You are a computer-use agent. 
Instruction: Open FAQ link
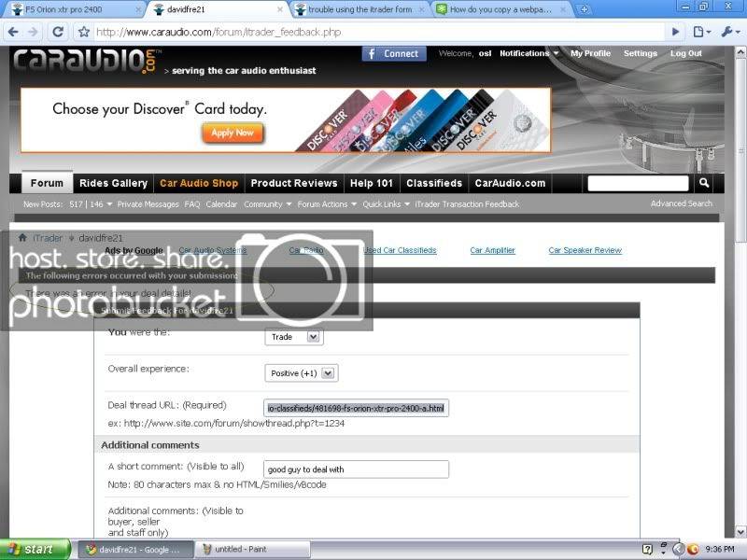coord(192,204)
